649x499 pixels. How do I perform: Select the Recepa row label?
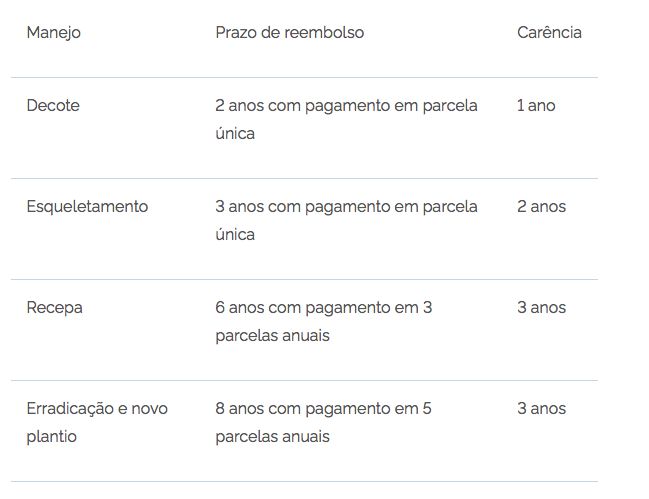[54, 307]
